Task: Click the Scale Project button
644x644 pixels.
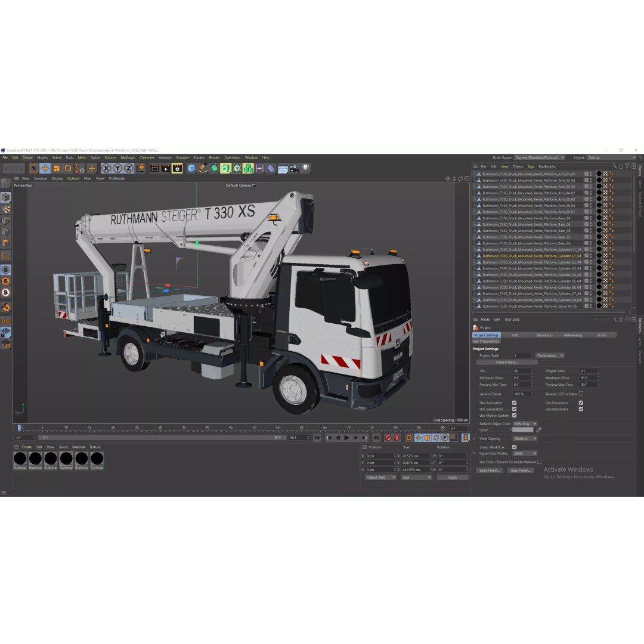Action: click(x=506, y=363)
